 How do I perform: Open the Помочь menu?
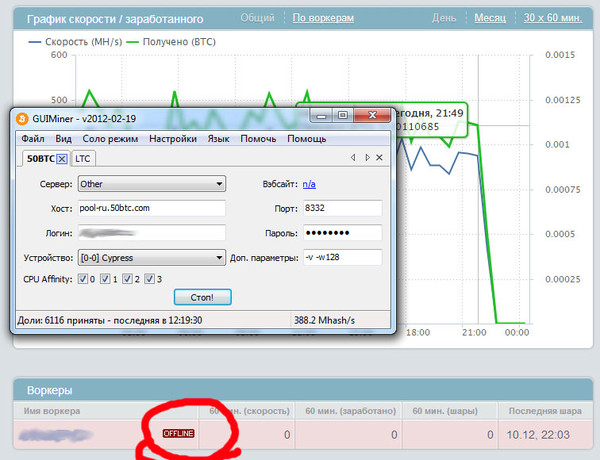click(x=258, y=139)
